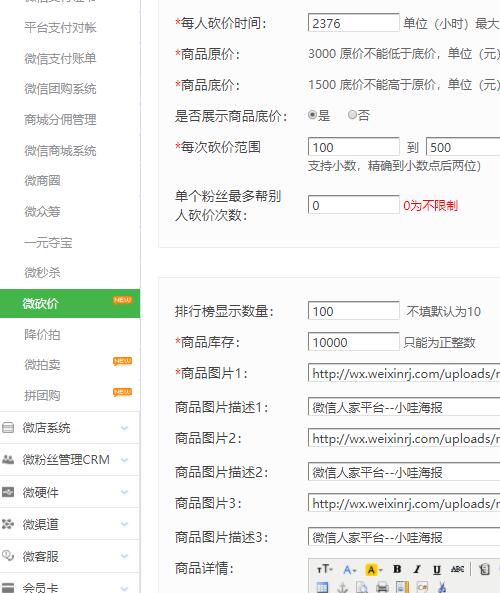Viewport: 500px width, 593px height.
Task: Click the 商品图片2 URL field
Action: click(404, 438)
